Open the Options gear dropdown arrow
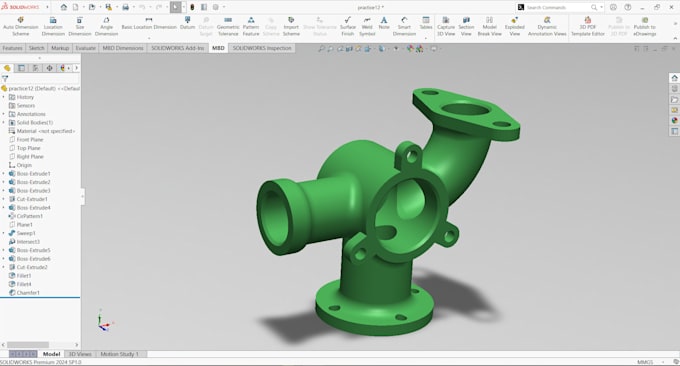Image resolution: width=680 pixels, height=366 pixels. pos(224,7)
